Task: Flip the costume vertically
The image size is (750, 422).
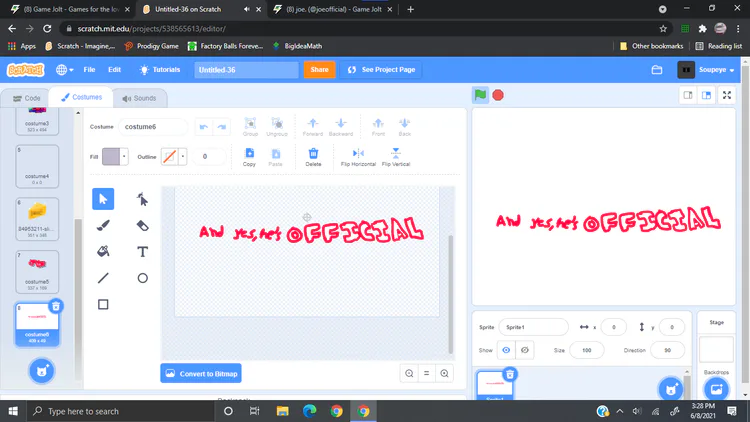Action: point(396,157)
